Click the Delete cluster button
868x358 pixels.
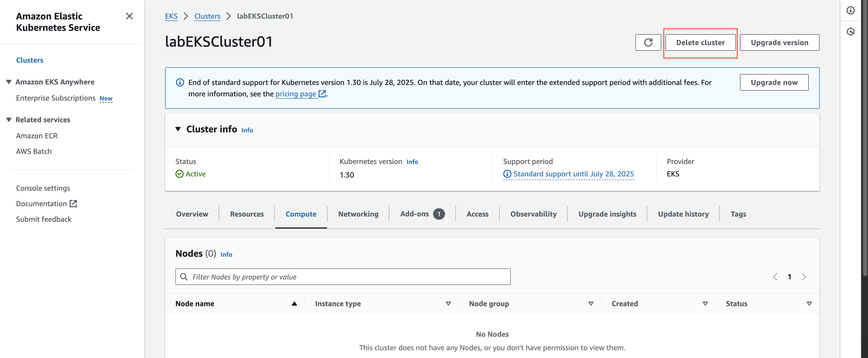700,42
